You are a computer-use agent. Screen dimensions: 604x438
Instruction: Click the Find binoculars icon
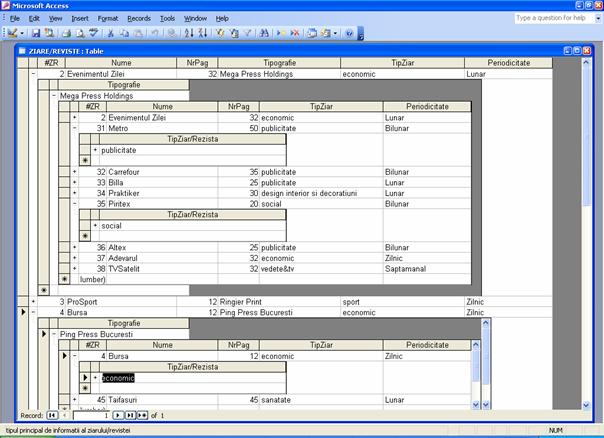(265, 33)
